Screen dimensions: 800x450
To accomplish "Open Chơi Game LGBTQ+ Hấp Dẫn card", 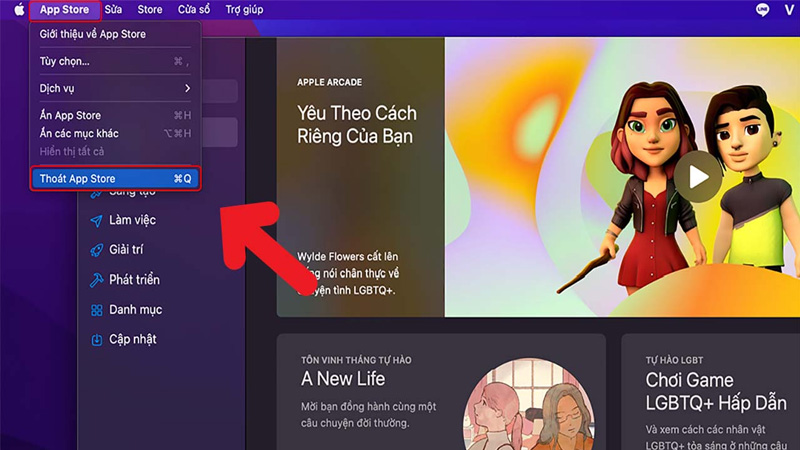I will [x=710, y=392].
